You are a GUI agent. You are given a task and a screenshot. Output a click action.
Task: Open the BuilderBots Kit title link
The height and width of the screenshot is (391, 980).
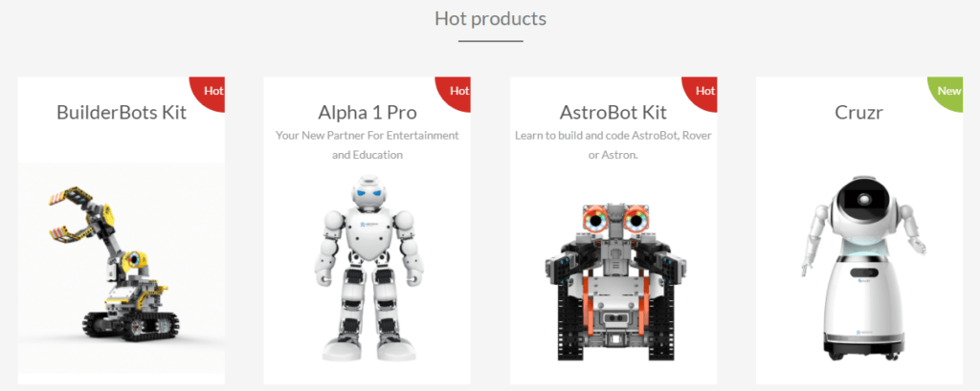pos(122,113)
